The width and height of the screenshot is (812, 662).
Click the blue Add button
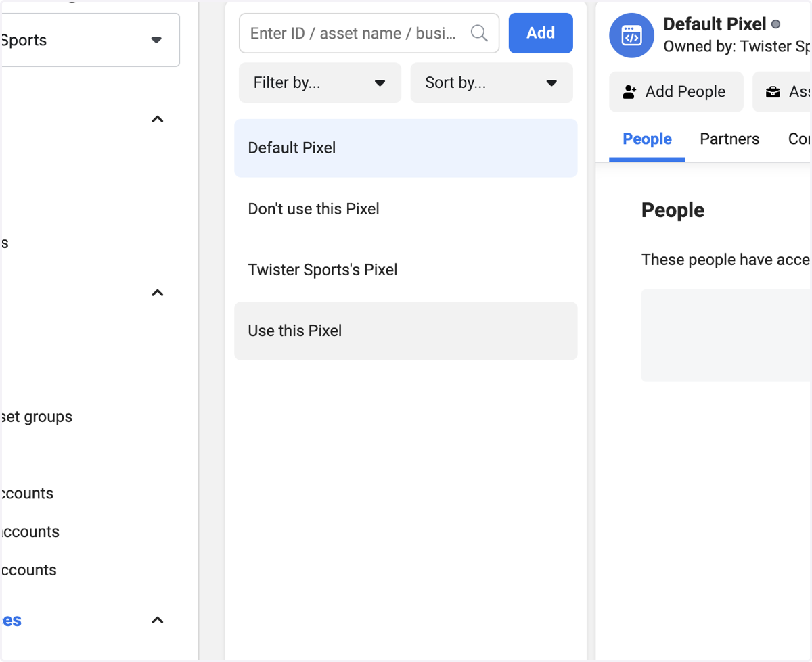point(541,33)
